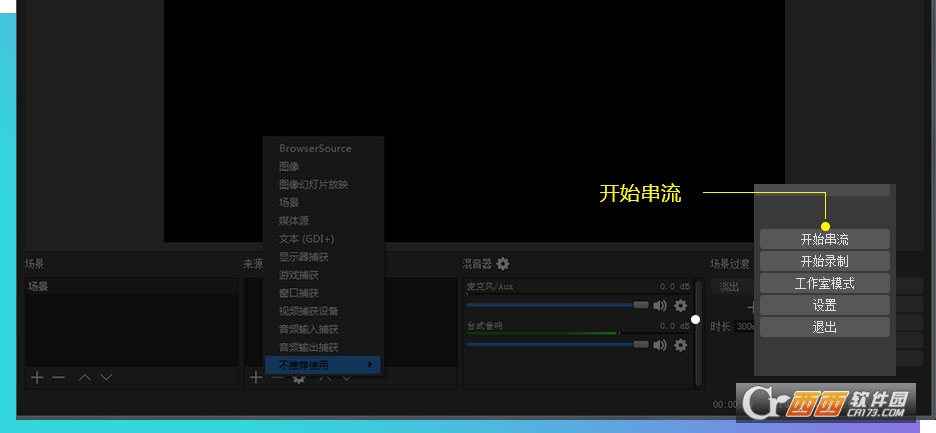Choose 窗口捕获 in the source menu
This screenshot has width=936, height=433.
coord(299,293)
